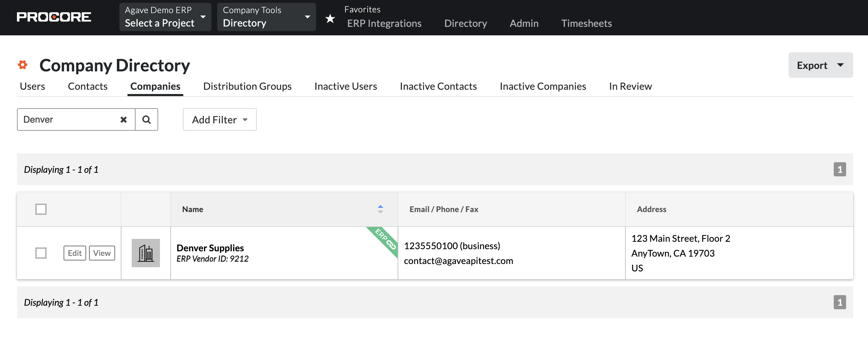Viewport: 868px width, 340px height.
Task: Click the Denver Supplies building icon
Action: coord(146,253)
